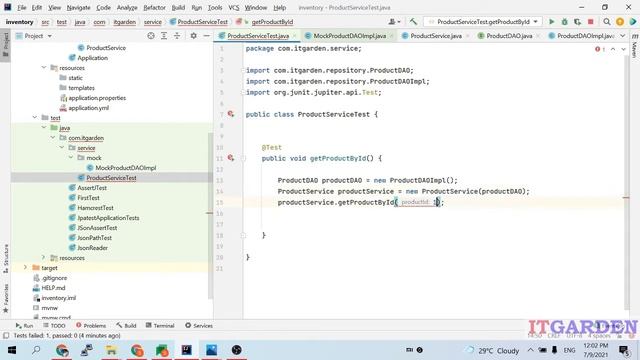Stop the running process
This screenshot has width=640, height=360.
click(590, 22)
